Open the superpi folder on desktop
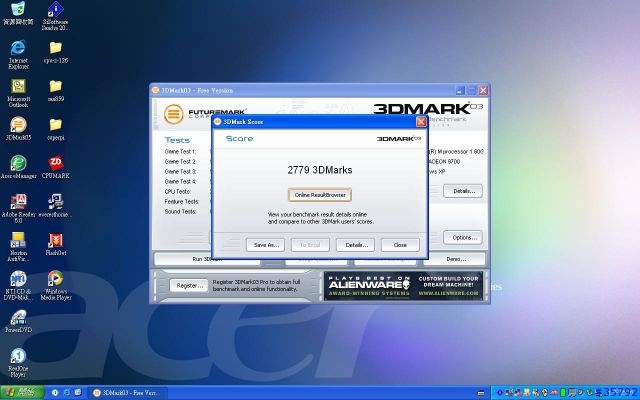The height and width of the screenshot is (400, 640). [56, 129]
